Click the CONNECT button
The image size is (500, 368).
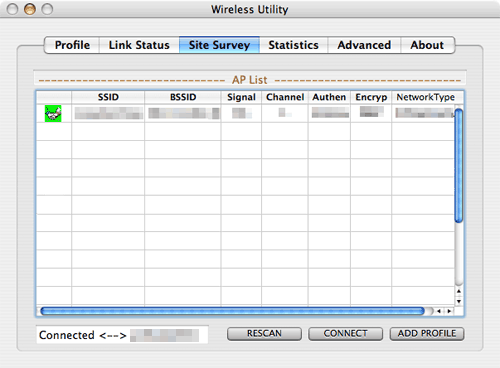(x=345, y=334)
